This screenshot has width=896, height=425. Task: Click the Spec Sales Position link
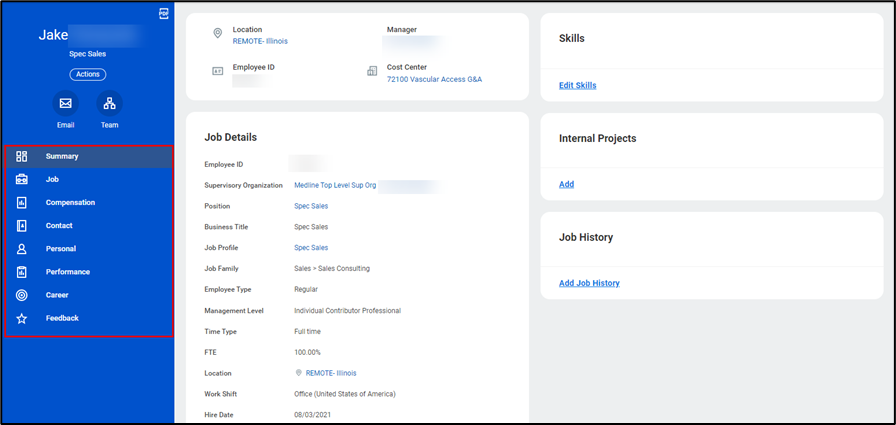pos(310,206)
